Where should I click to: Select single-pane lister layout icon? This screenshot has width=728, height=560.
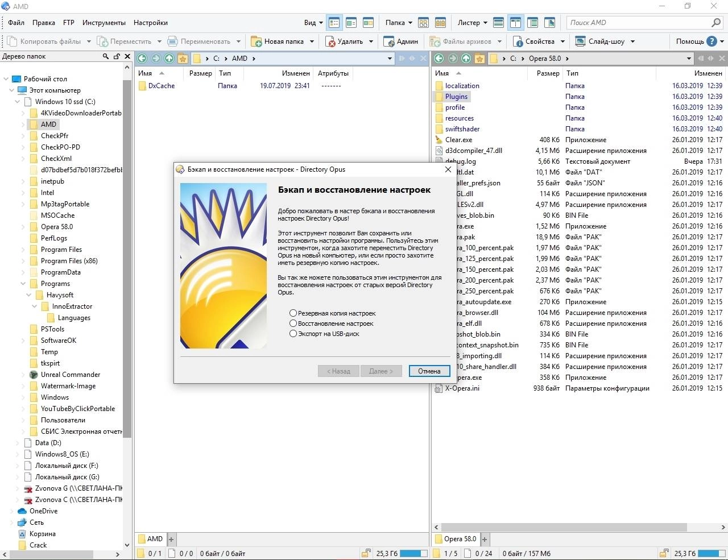499,23
